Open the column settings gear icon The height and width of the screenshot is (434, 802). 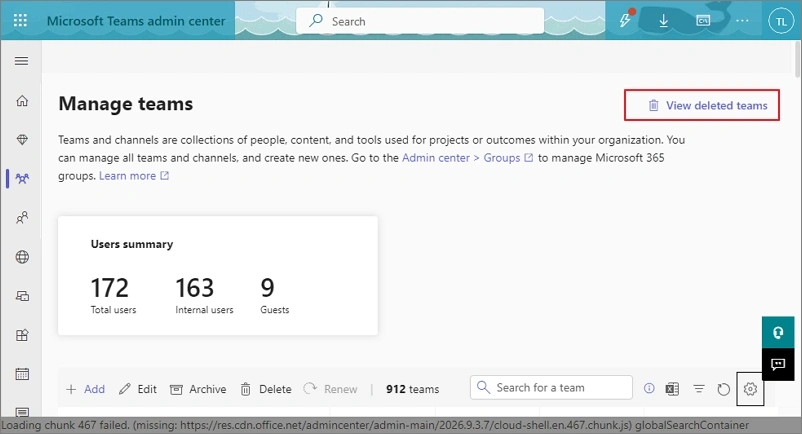click(x=750, y=389)
